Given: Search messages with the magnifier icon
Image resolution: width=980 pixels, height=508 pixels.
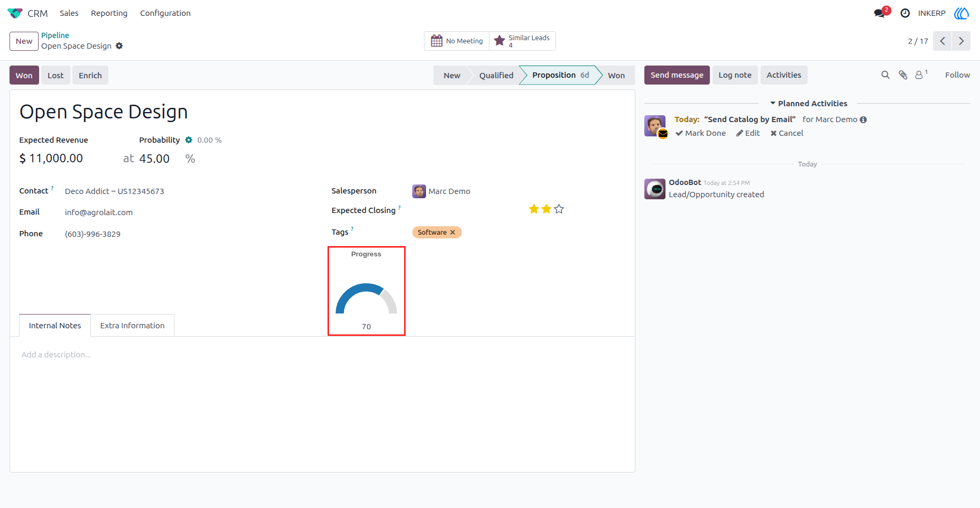Looking at the screenshot, I should tap(885, 75).
